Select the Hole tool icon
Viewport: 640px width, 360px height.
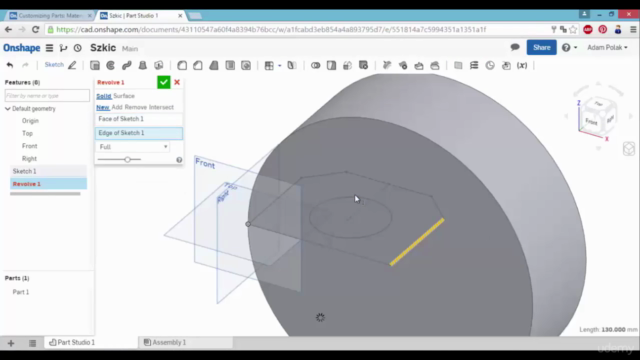point(246,65)
